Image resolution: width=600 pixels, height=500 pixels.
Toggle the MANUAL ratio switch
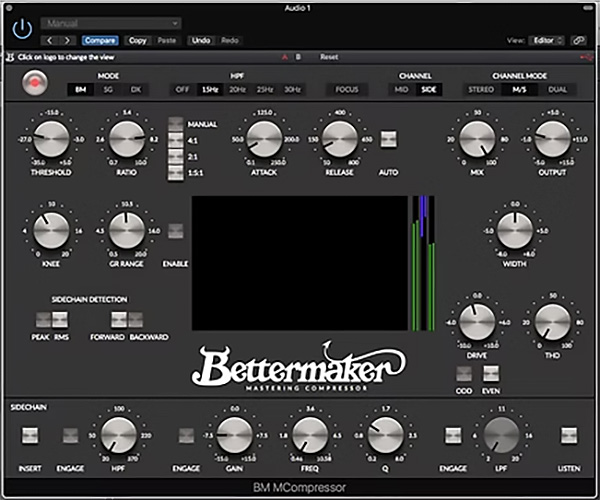point(176,124)
